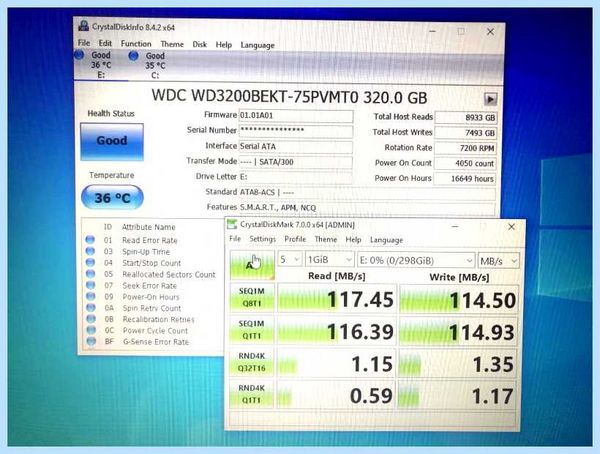This screenshot has height=454, width=600.
Task: Click status orb beside G-Sense Error Rate
Action: [91, 341]
